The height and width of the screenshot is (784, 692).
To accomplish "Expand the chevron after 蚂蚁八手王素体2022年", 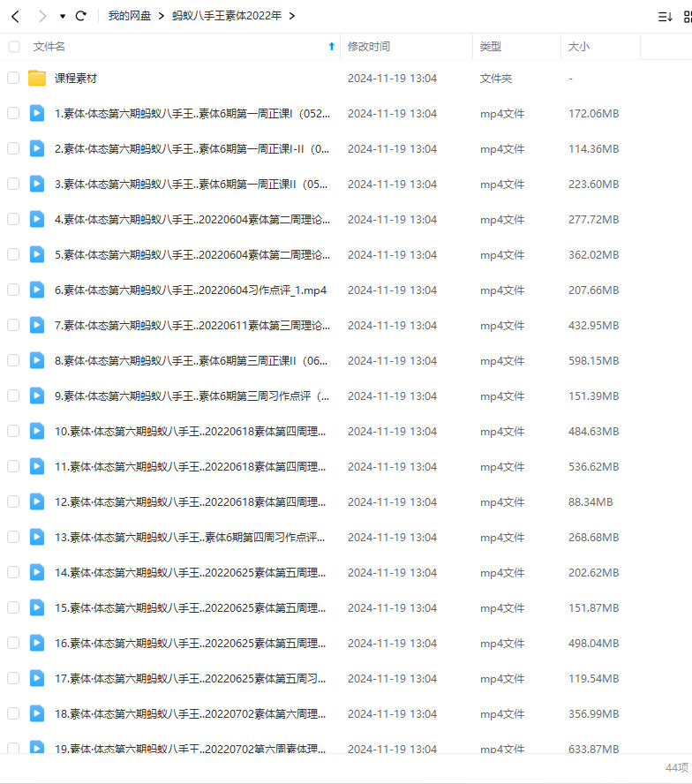I will (291, 16).
